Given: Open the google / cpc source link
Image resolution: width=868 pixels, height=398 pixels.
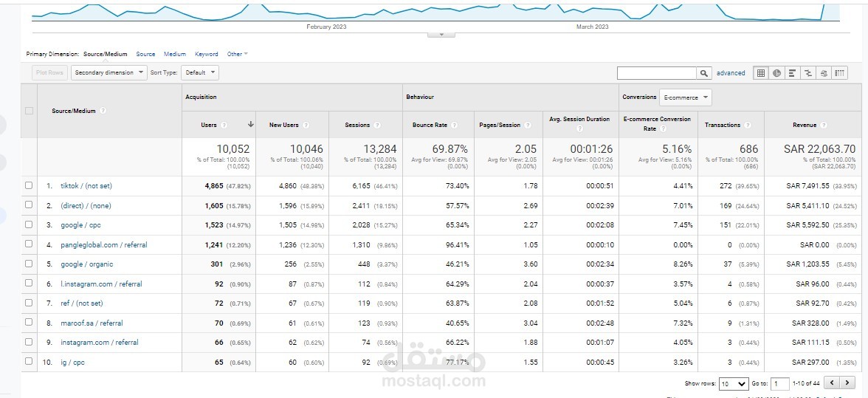Looking at the screenshot, I should point(81,225).
